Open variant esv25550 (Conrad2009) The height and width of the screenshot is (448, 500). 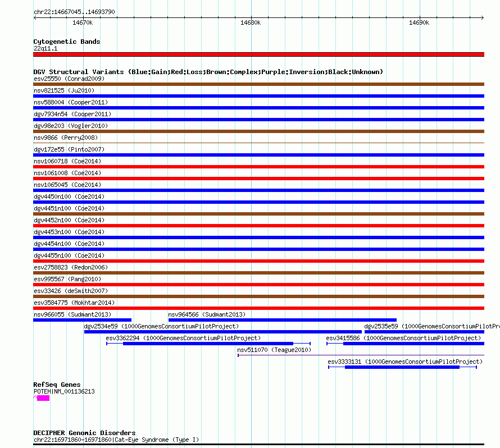[69, 79]
